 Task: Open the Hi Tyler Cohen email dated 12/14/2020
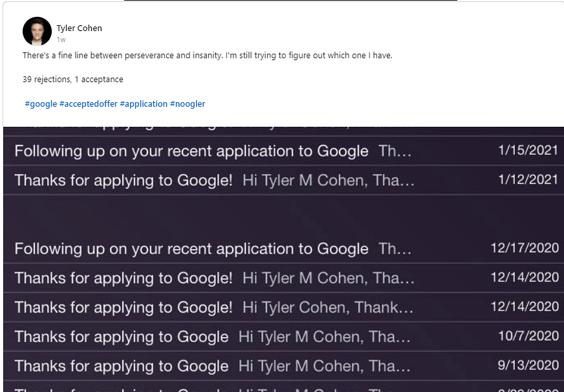283,307
